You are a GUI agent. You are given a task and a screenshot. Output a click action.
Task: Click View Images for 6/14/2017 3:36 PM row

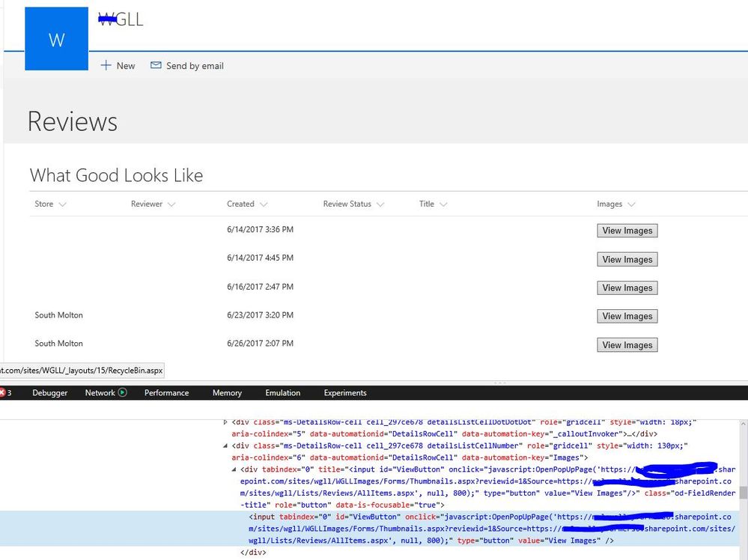[x=627, y=231]
